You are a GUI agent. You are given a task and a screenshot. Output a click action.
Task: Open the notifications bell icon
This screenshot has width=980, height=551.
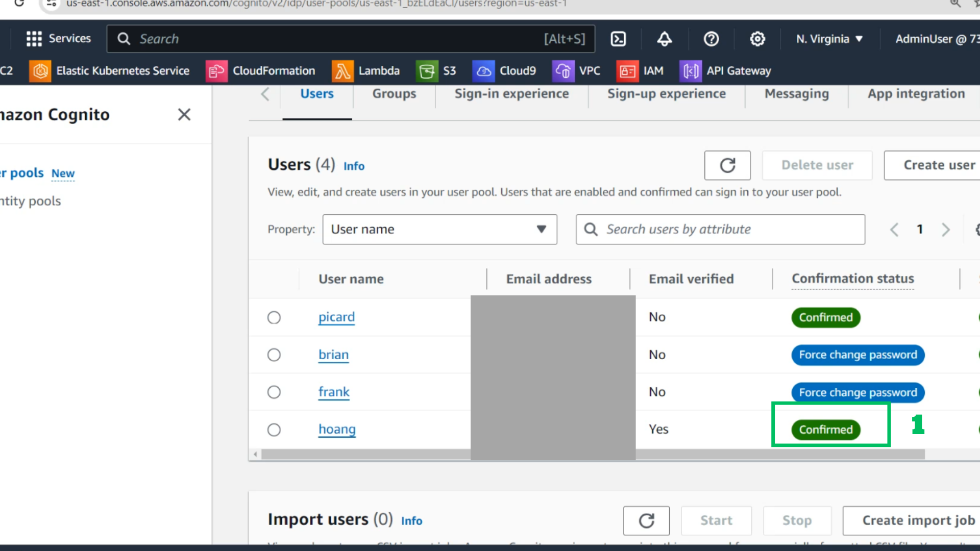(664, 39)
